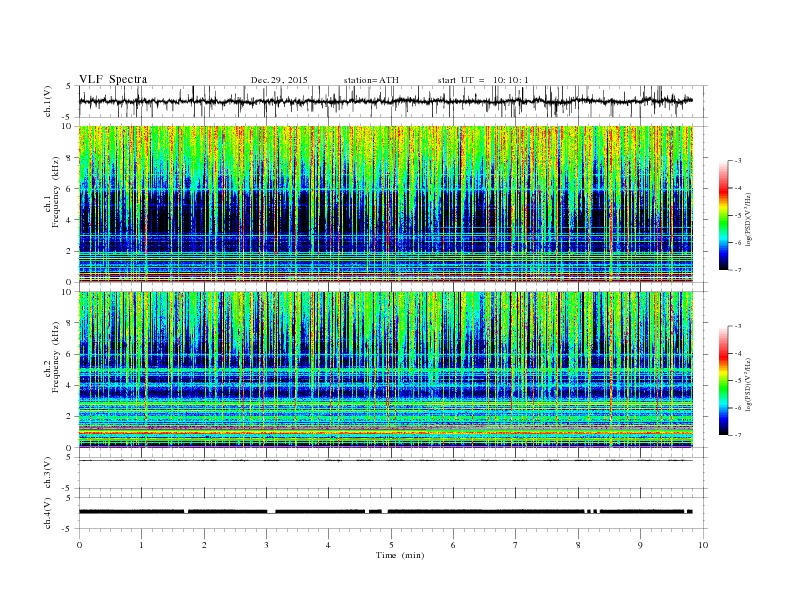The image size is (792, 612).
Task: Click the "10" tick on the Time axis
Action: pyautogui.click(x=703, y=545)
